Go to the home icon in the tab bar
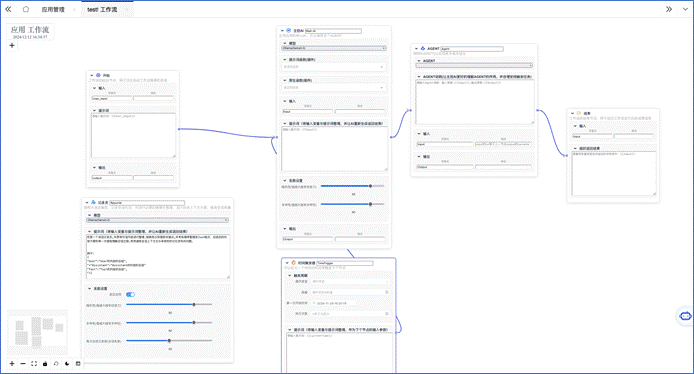 26,9
